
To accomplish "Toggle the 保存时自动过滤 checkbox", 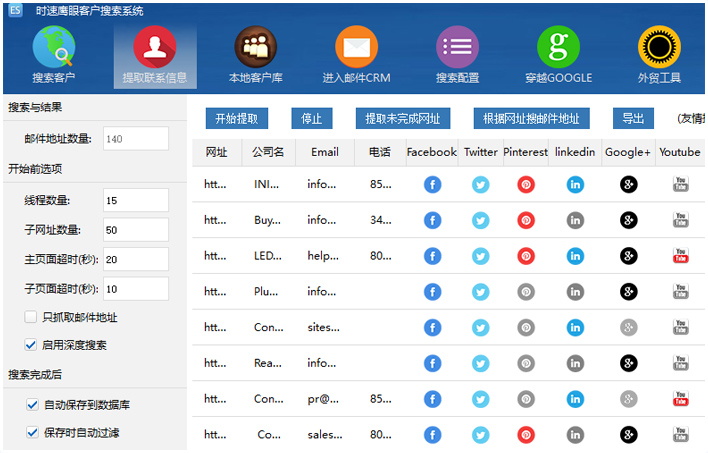I will 32,433.
